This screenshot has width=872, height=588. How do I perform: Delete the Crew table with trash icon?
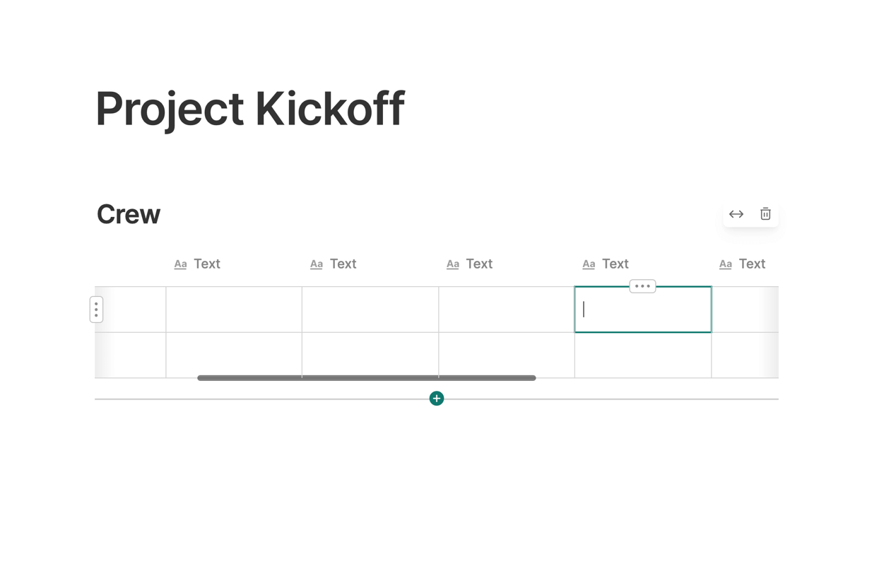pos(765,214)
